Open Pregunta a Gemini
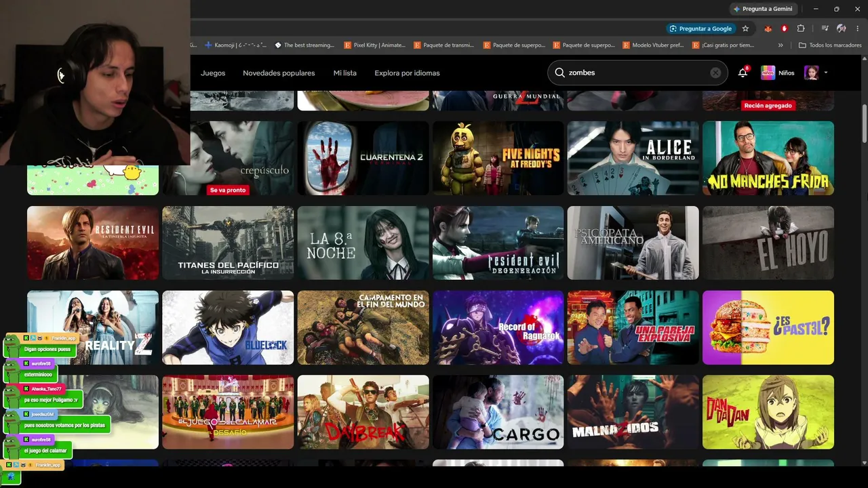Screen dimensions: 868x488 click(763, 9)
